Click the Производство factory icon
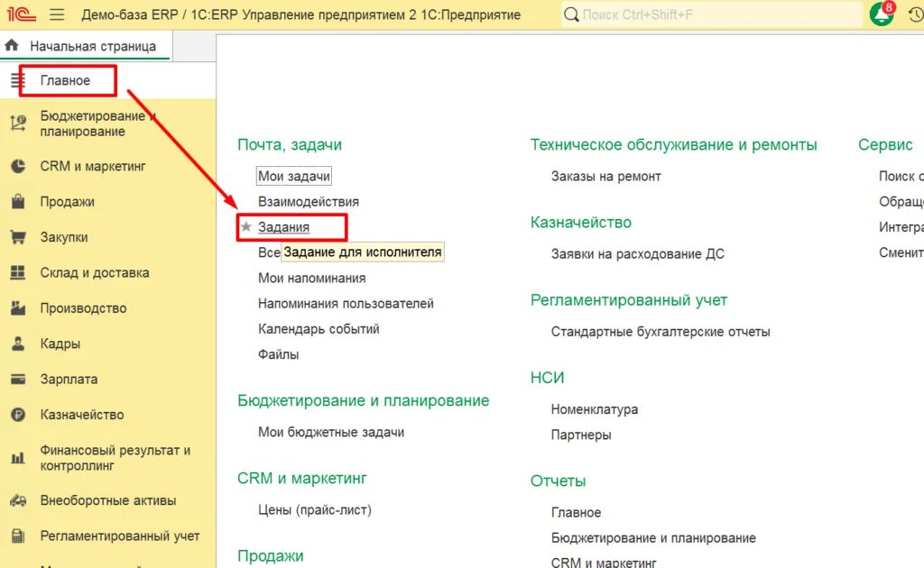The width and height of the screenshot is (924, 568). (x=18, y=307)
